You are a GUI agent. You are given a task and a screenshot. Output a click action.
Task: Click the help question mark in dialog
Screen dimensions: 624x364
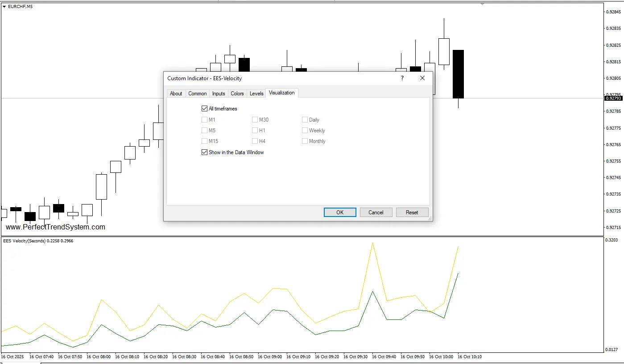tap(402, 78)
